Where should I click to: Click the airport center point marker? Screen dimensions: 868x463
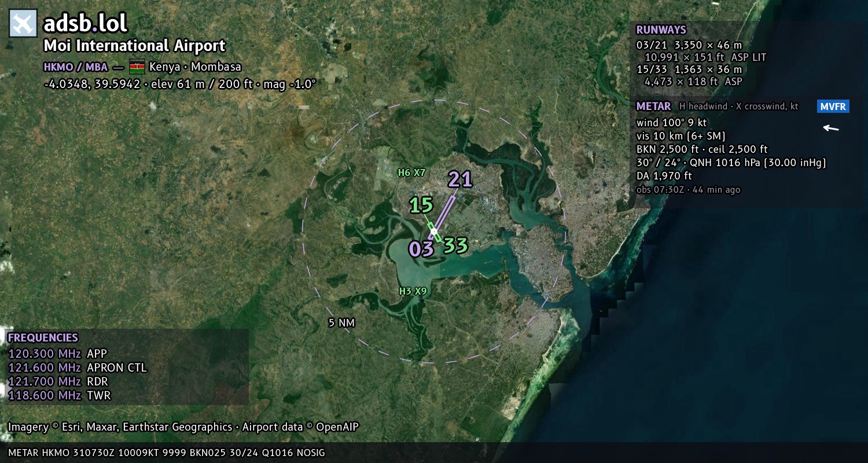[x=434, y=231]
